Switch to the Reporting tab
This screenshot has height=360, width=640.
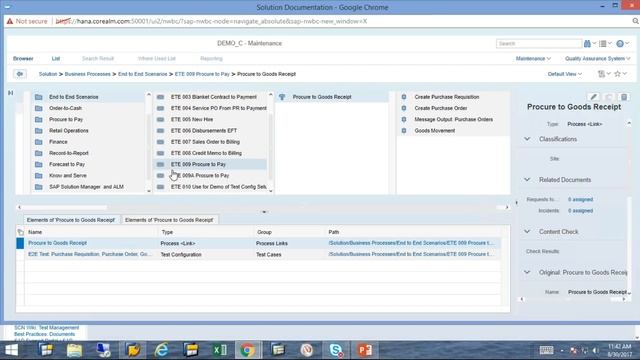(x=211, y=58)
